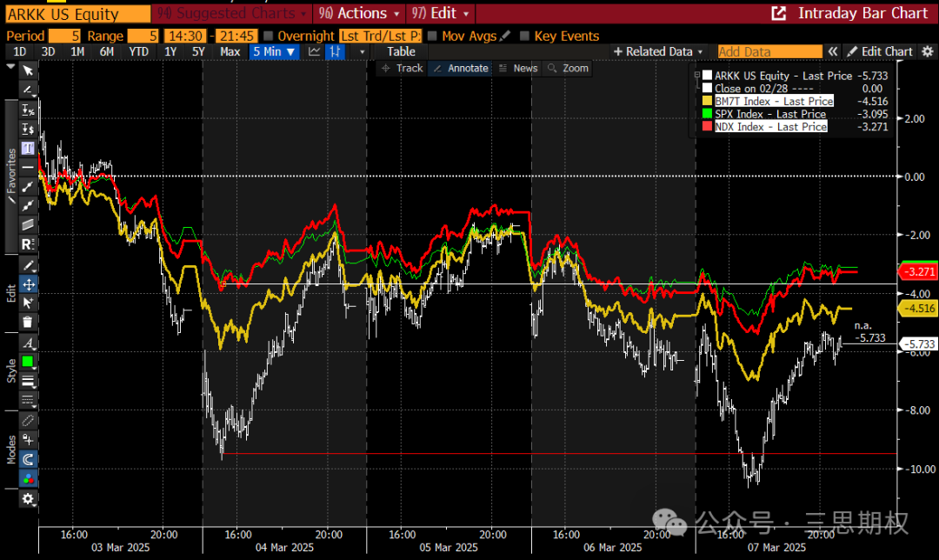Select the 5Y range tab
This screenshot has height=560, width=939.
(x=198, y=51)
